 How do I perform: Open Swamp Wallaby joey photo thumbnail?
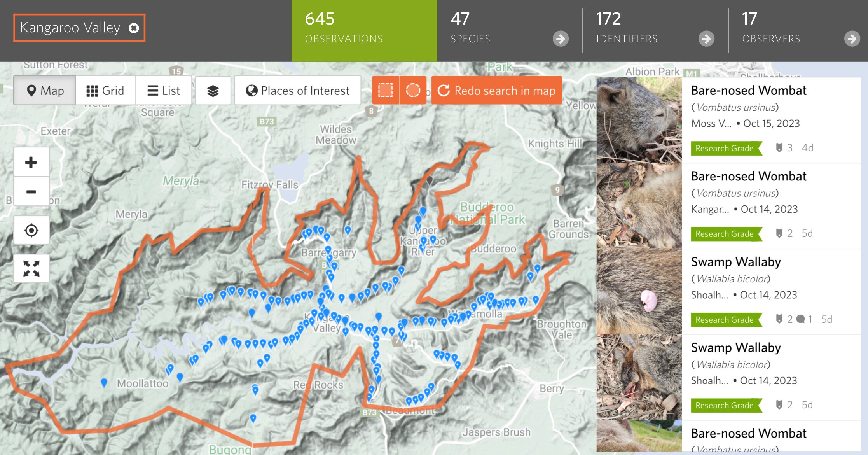(x=639, y=292)
